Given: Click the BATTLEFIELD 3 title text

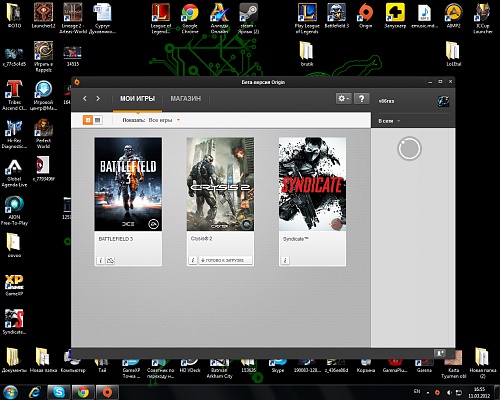Looking at the screenshot, I should click(x=116, y=239).
